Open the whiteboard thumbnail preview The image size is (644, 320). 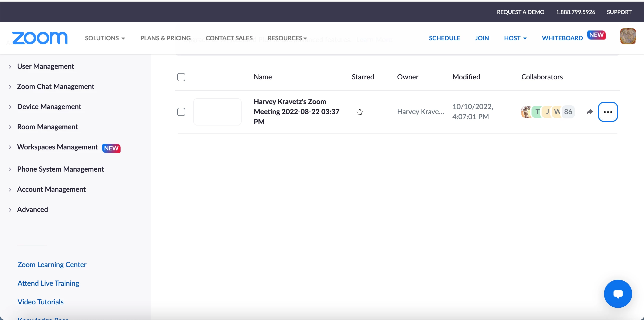pos(217,112)
